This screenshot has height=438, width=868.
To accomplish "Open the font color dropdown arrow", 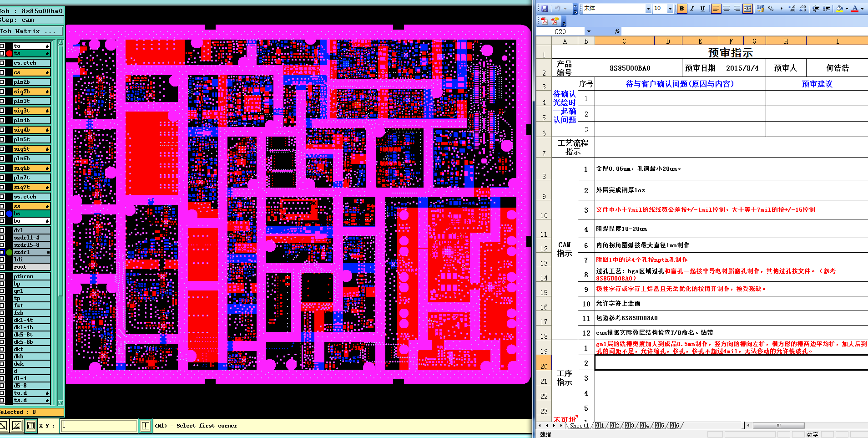I will click(x=862, y=9).
